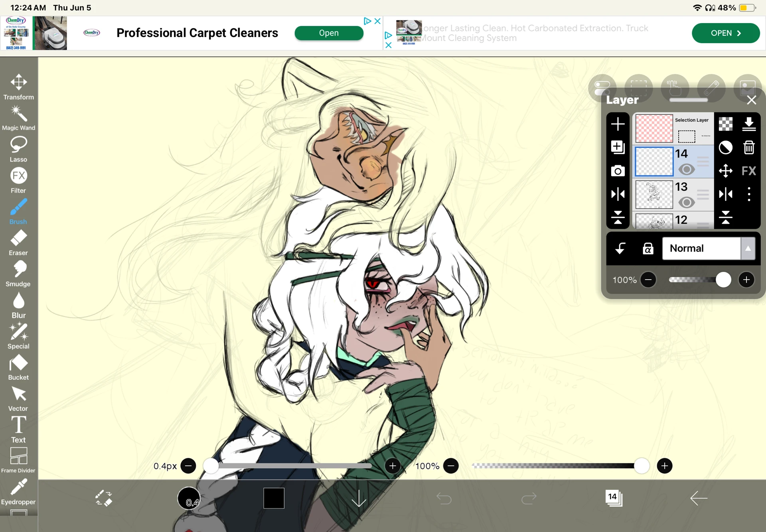Import a photo using the camera icon
This screenshot has height=532, width=766.
(x=618, y=171)
